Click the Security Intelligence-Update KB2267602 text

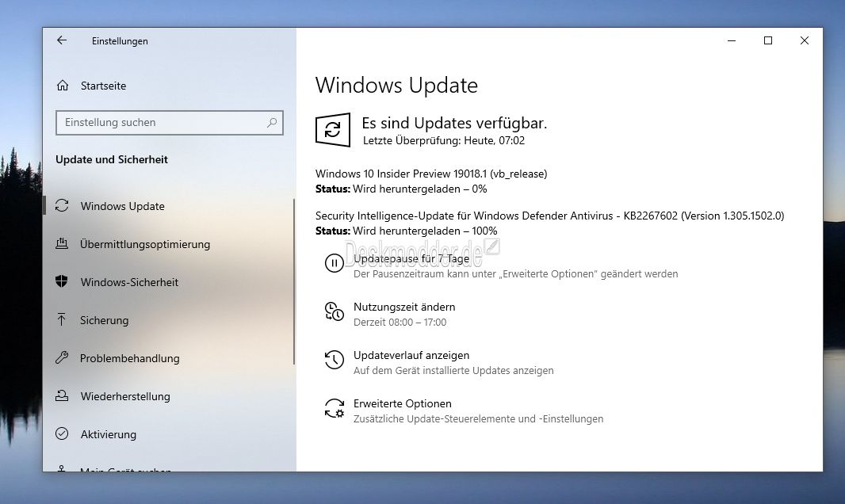coord(549,216)
